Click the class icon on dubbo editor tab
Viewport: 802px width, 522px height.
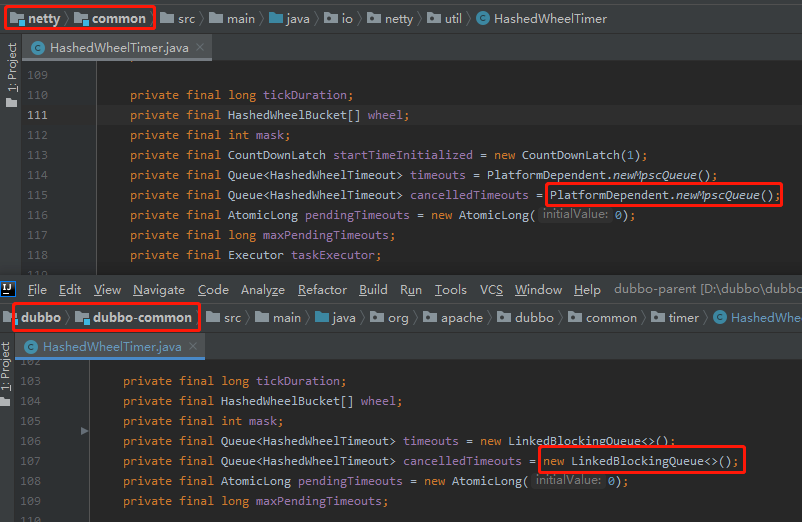pyautogui.click(x=31, y=347)
